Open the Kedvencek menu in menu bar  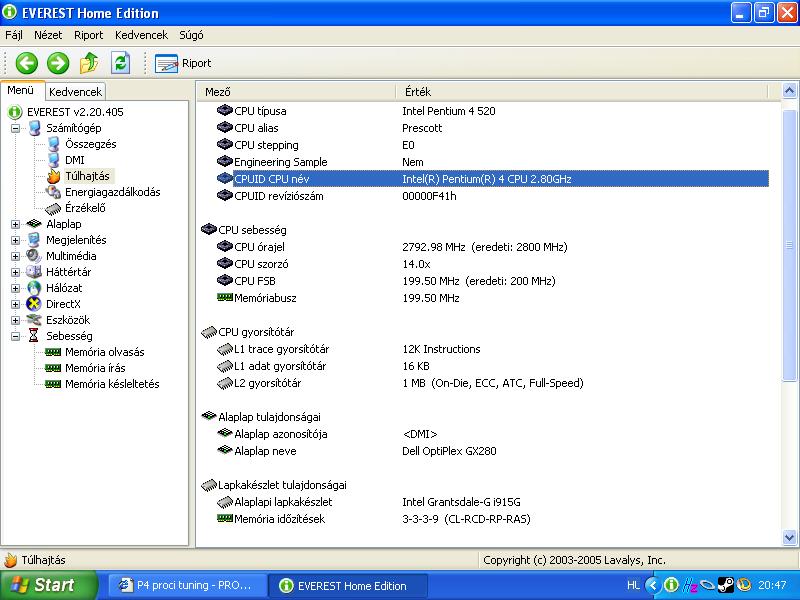click(x=141, y=35)
